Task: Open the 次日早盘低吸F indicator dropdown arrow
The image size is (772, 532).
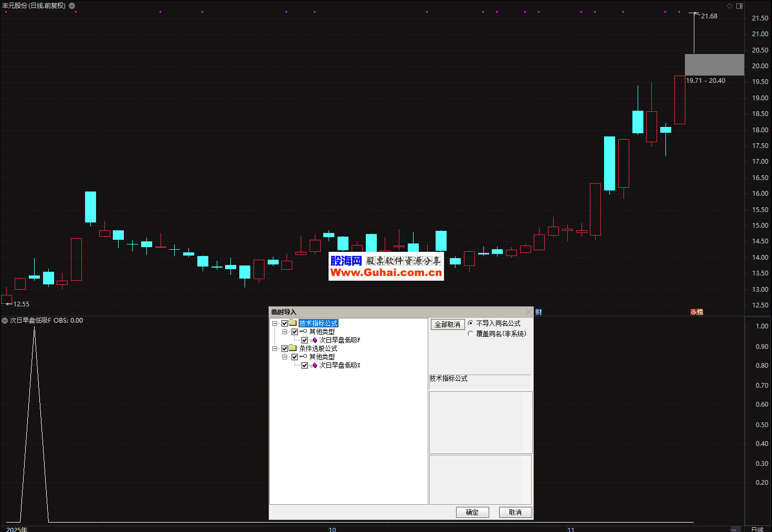Action: click(x=5, y=321)
